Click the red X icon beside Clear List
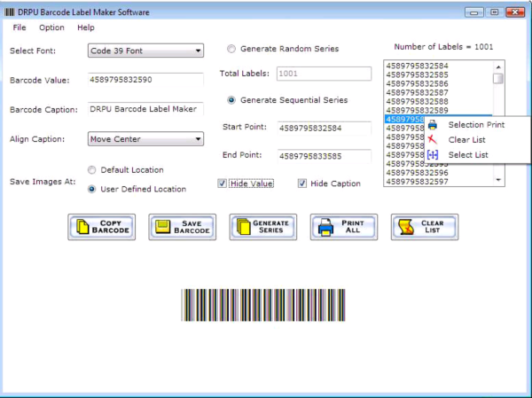This screenshot has width=532, height=398. (x=433, y=140)
